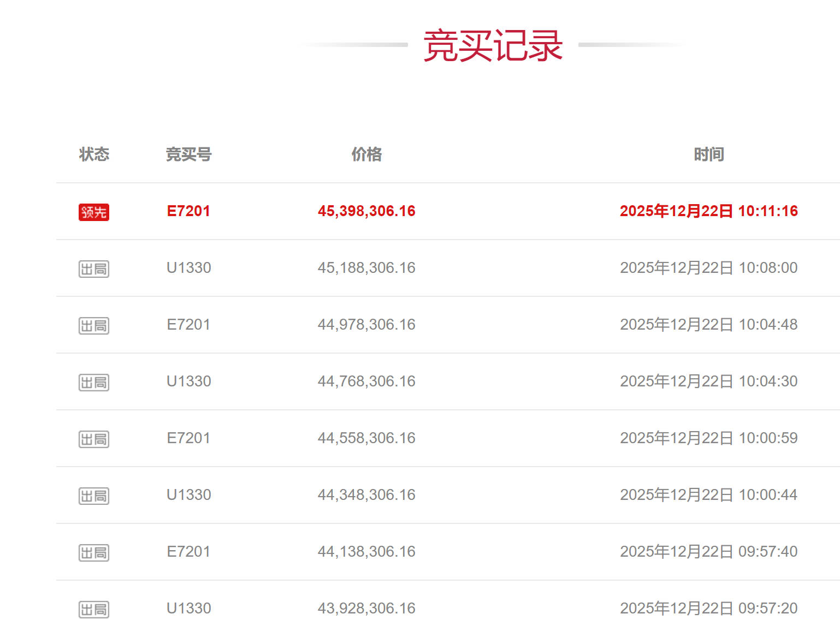
Task: Click the timestamp 10:11:16 of leading bid
Action: [768, 211]
